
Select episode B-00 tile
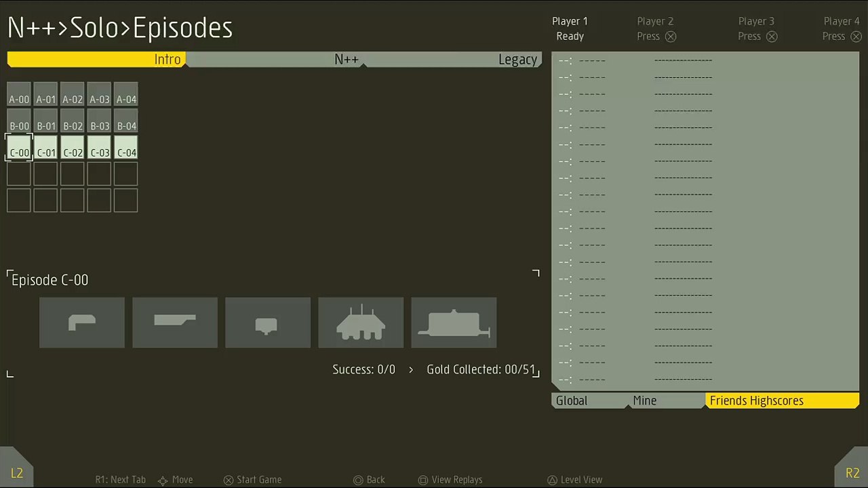pyautogui.click(x=19, y=121)
